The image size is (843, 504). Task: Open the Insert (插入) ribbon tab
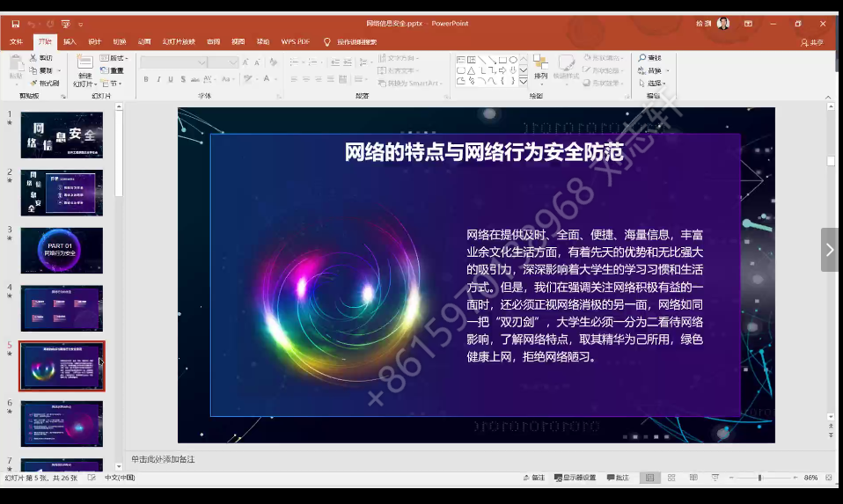[70, 41]
